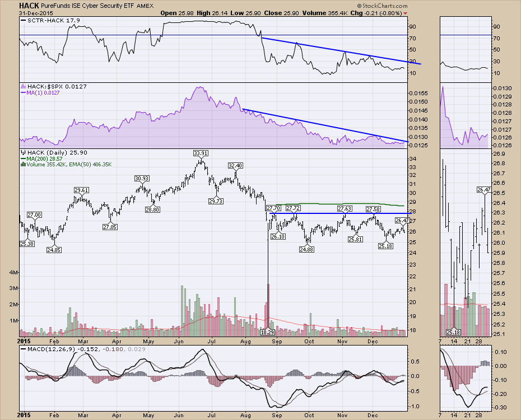
Task: Click the 24.85 low price label
Action: pyautogui.click(x=53, y=250)
